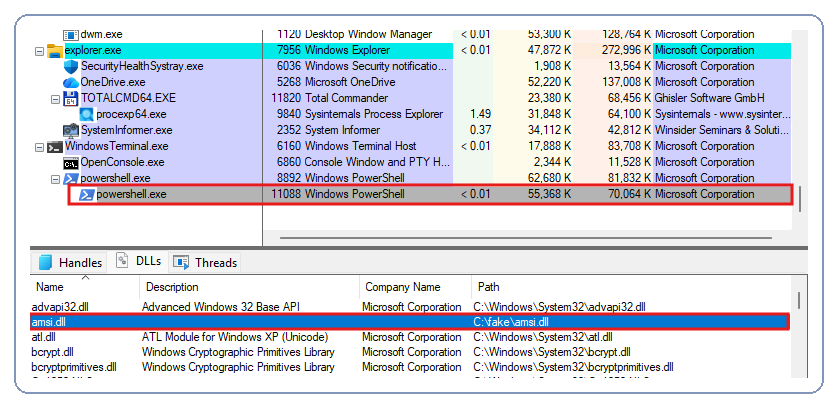
Task: Select powershell.exe with PID 8892
Action: click(412, 179)
